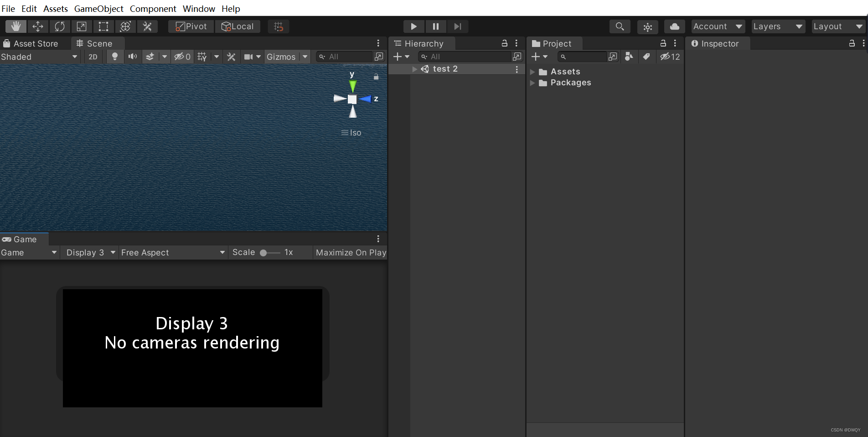Expand the test 2 scene
This screenshot has width=868, height=437.
414,69
